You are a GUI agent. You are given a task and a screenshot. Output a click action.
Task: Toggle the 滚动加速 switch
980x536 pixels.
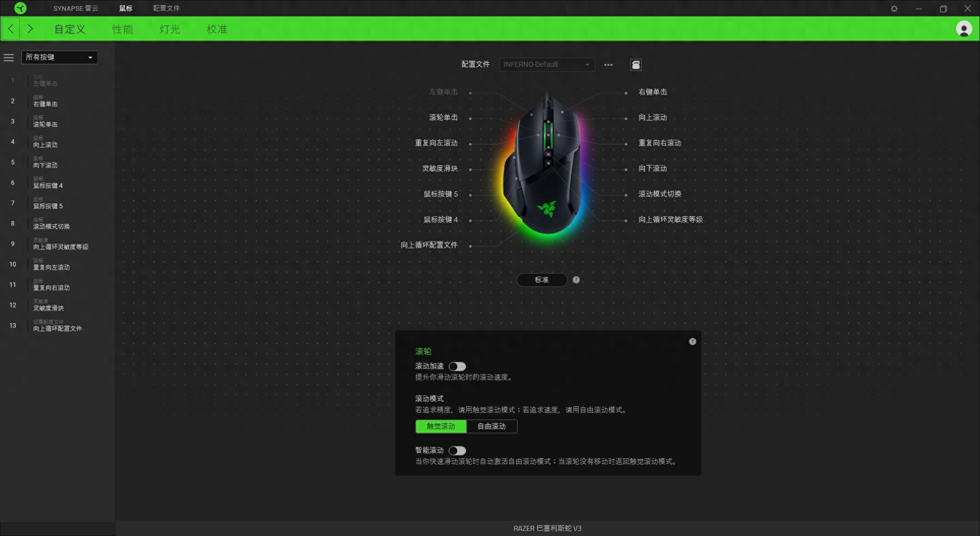pos(457,367)
